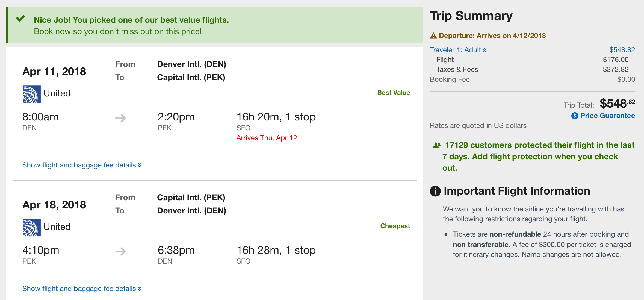644x300 pixels.
Task: Expand flight and baggage fee details for Apr 18
Action: [82, 289]
